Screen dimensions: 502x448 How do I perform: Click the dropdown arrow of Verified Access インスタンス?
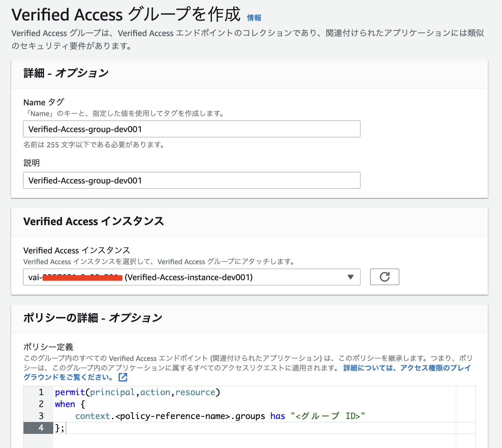(x=350, y=277)
